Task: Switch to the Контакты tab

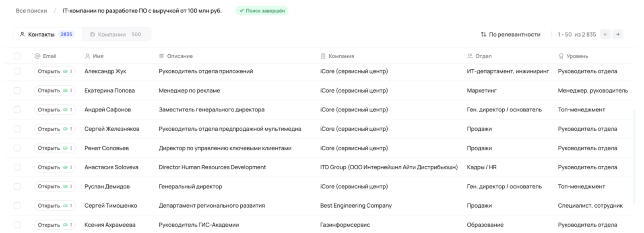Action: coord(47,34)
